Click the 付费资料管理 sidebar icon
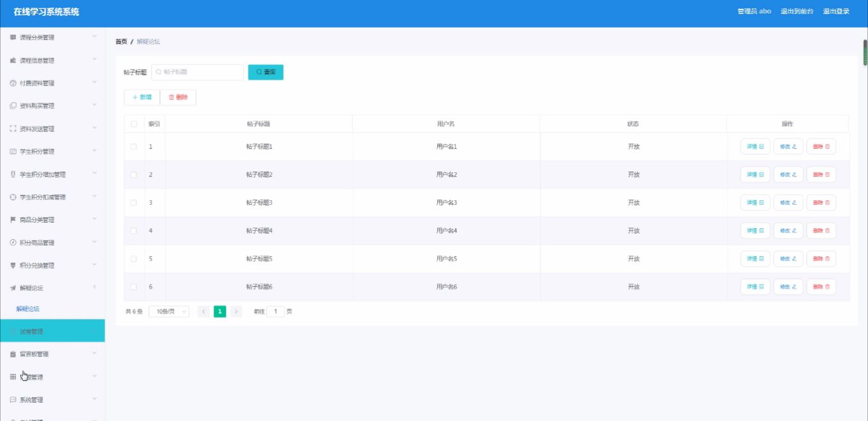The width and height of the screenshot is (868, 421). coord(13,84)
